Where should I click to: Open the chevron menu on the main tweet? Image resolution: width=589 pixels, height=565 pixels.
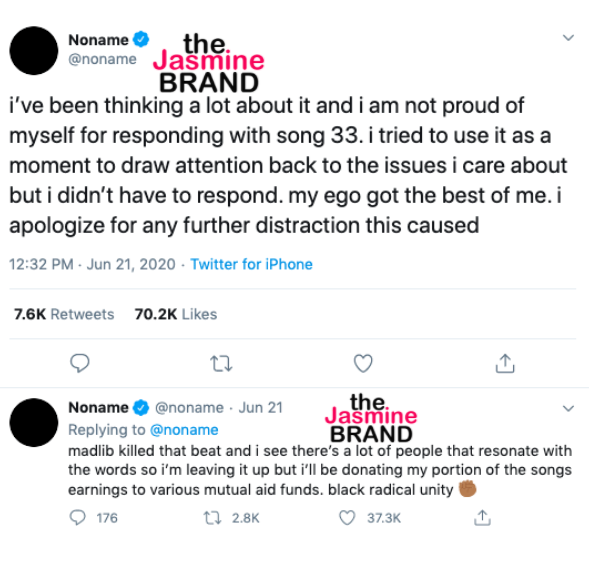pos(568,38)
